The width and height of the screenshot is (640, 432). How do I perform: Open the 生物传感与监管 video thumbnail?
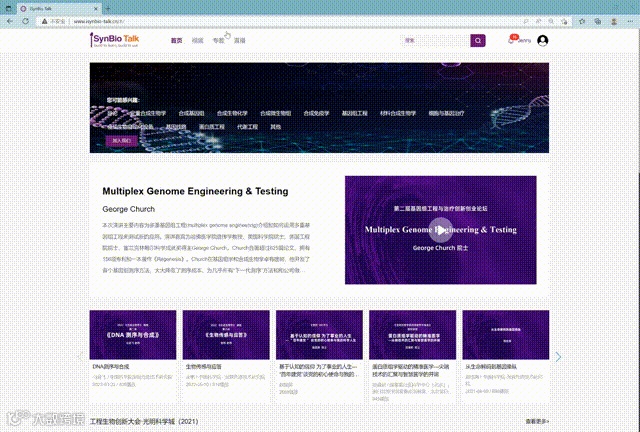(226, 335)
